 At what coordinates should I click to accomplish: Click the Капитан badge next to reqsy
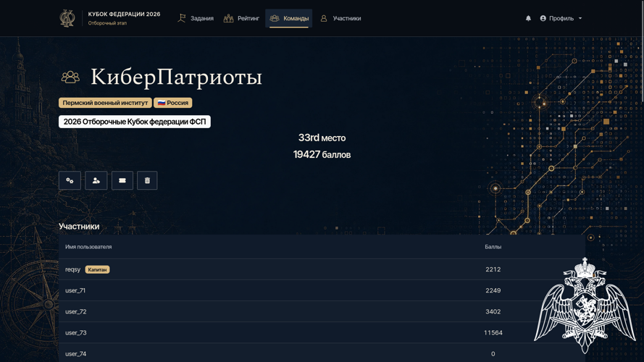(97, 269)
